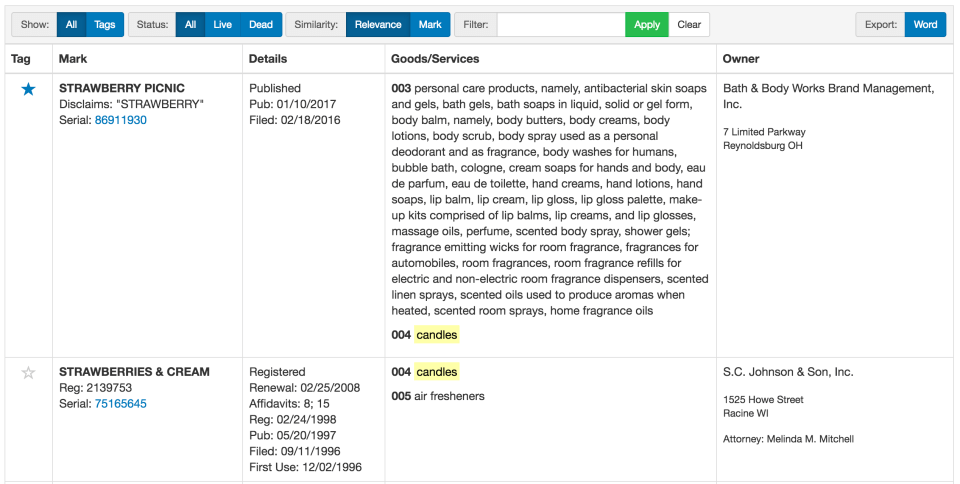Click the Mark column header
The height and width of the screenshot is (484, 960).
pyautogui.click(x=73, y=59)
